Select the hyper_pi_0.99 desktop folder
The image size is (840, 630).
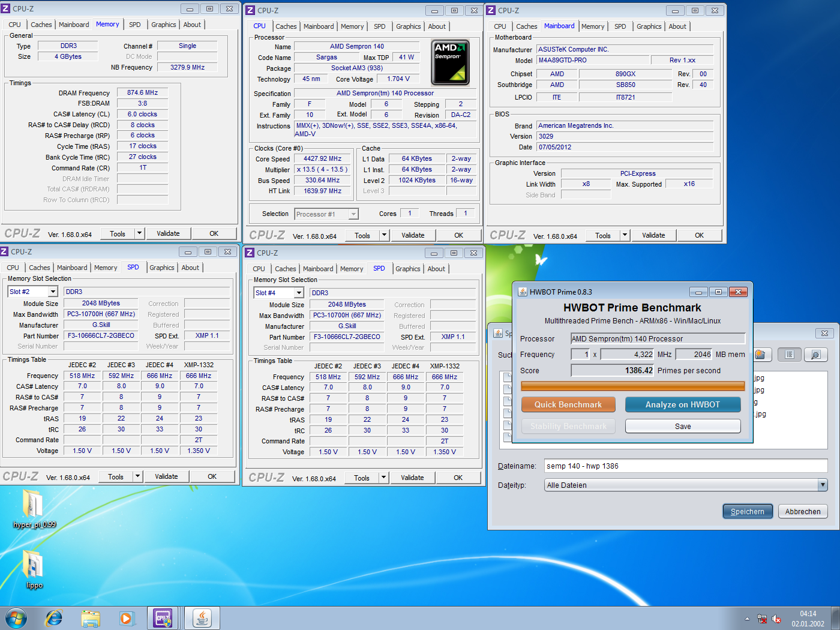(34, 508)
